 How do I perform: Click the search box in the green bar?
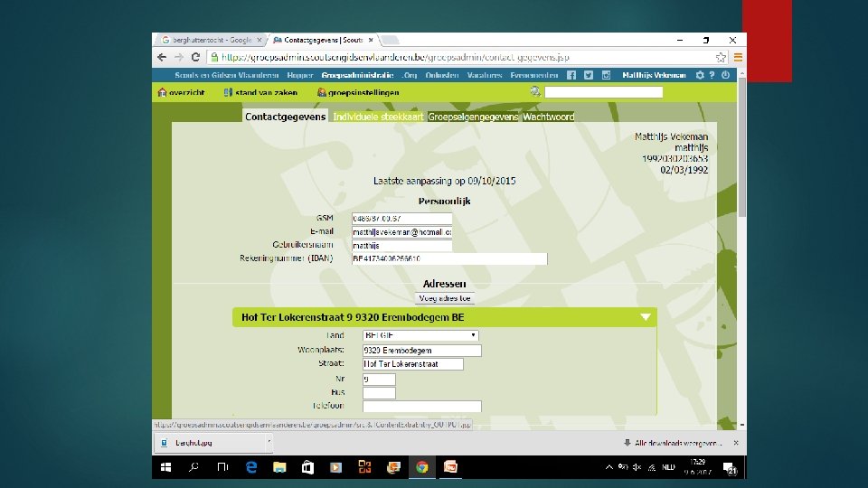(x=603, y=92)
